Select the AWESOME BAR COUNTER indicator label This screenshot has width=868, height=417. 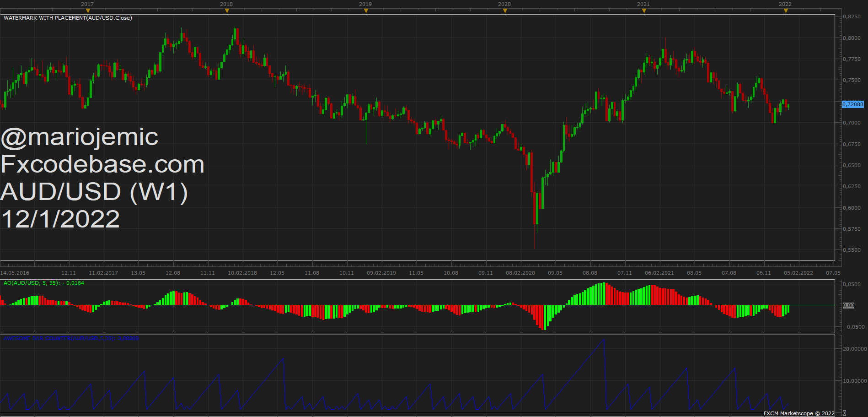point(71,339)
